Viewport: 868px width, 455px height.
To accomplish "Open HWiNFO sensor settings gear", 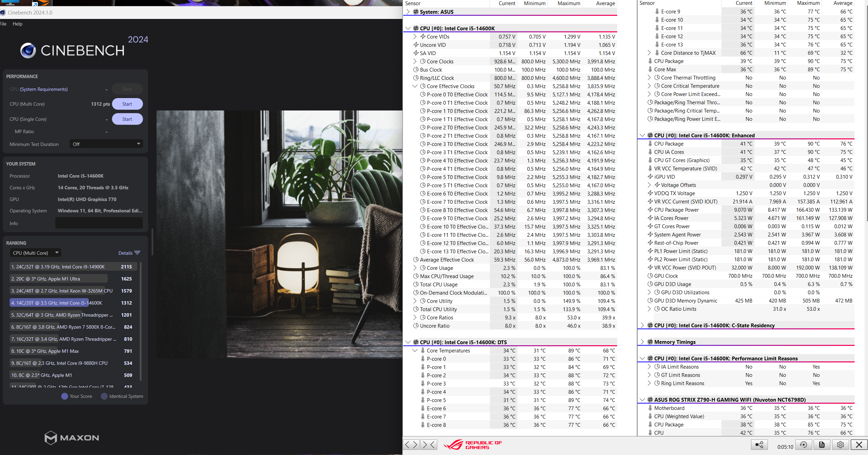I will pyautogui.click(x=840, y=445).
